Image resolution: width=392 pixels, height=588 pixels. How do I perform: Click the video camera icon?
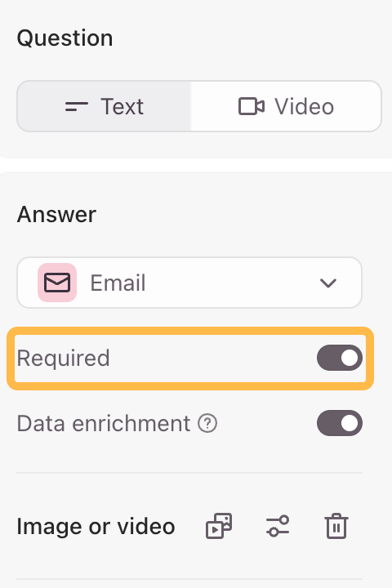pyautogui.click(x=252, y=106)
